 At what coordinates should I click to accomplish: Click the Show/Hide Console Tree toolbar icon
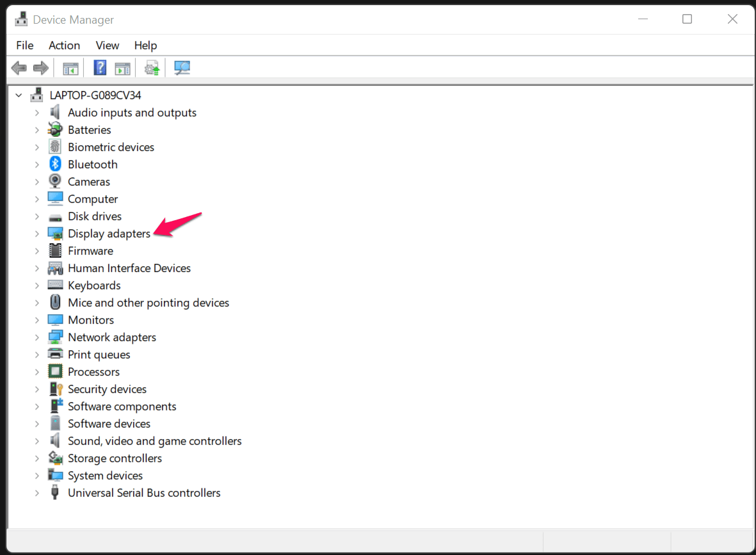point(70,68)
